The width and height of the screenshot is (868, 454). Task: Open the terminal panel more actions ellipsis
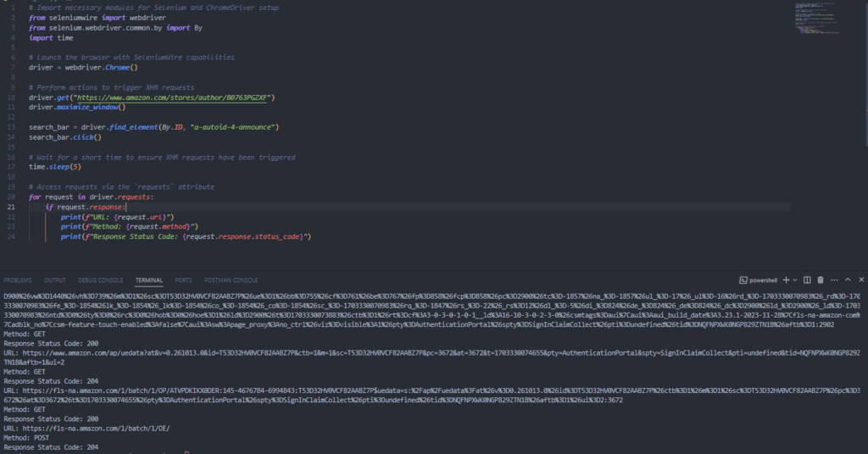click(832, 280)
